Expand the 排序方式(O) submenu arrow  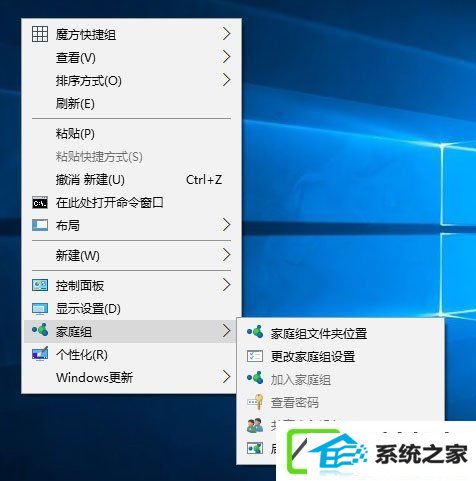click(227, 80)
